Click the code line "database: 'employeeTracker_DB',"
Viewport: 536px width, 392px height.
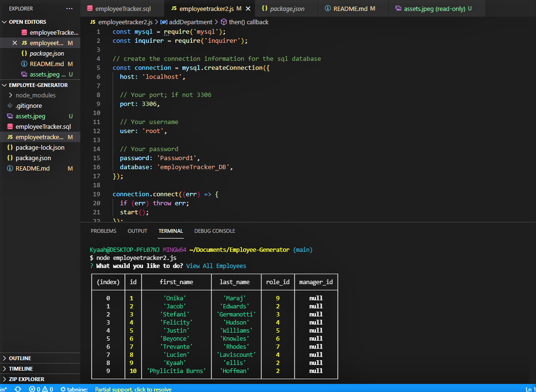coord(176,167)
